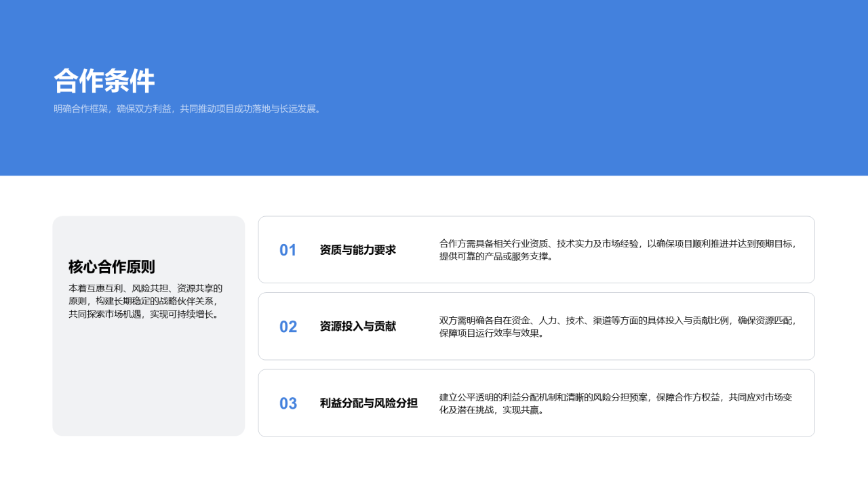Click the line 原则，构建长期稳定的战略伙伴关系
The width and height of the screenshot is (868, 488).
coord(144,301)
